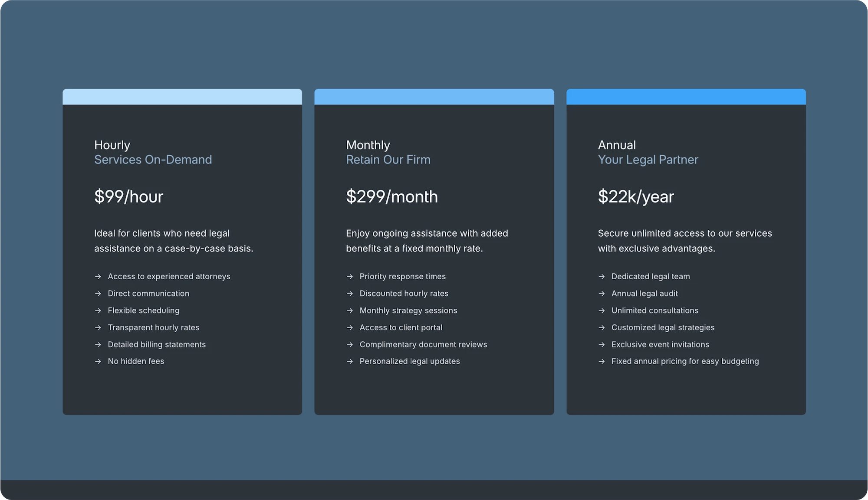Click 'Detailed billing statements' text
The image size is (868, 500).
[x=157, y=344]
